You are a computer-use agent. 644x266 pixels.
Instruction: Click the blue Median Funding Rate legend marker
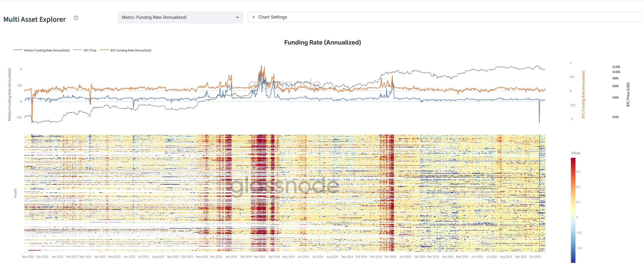click(18, 50)
